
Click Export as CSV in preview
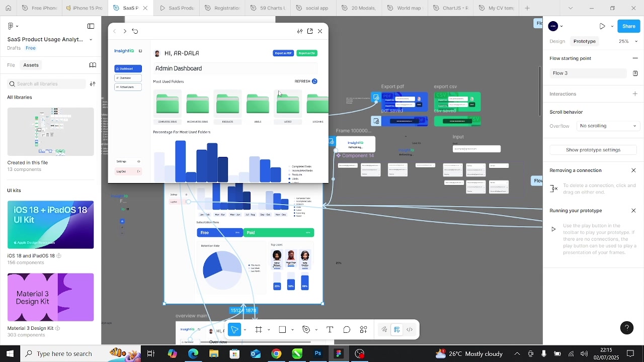[x=307, y=53]
